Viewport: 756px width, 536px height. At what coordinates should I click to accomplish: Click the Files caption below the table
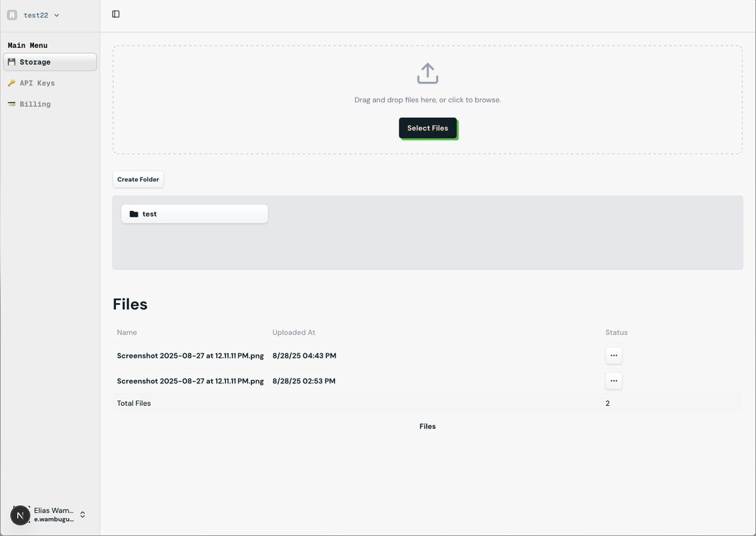point(428,426)
